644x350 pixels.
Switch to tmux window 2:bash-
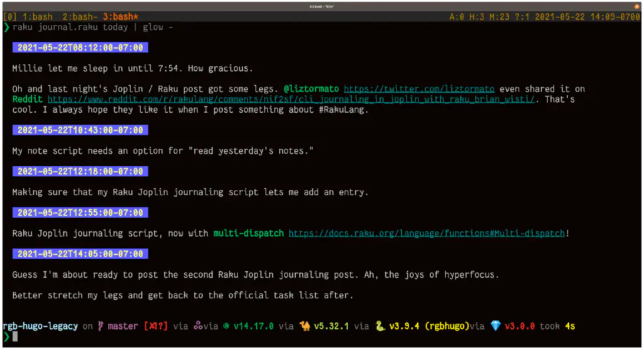(80, 17)
